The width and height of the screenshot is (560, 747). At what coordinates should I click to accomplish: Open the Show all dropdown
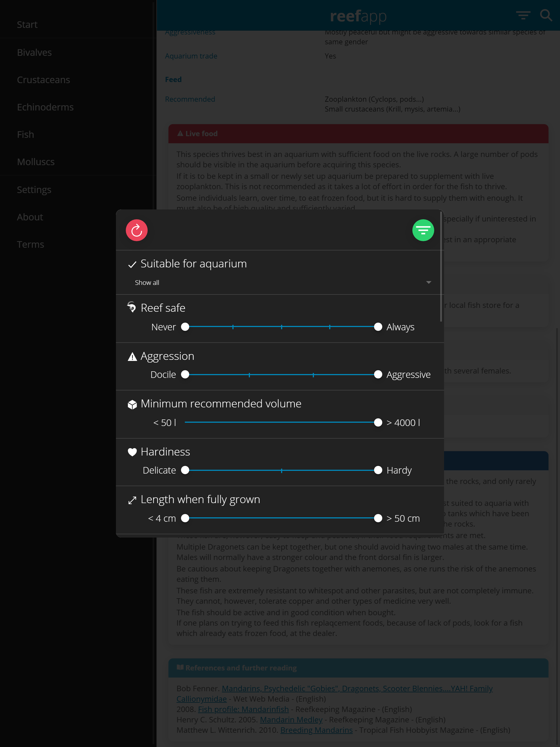click(283, 282)
